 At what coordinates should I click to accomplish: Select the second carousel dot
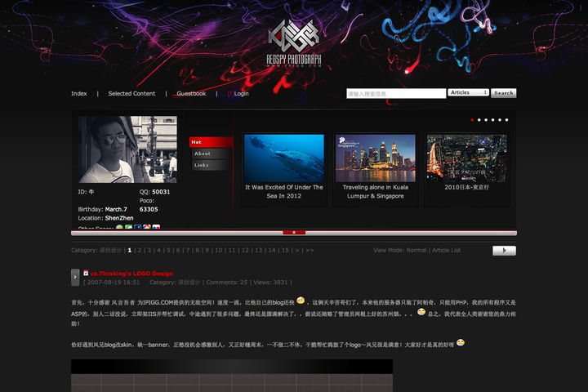[479, 120]
